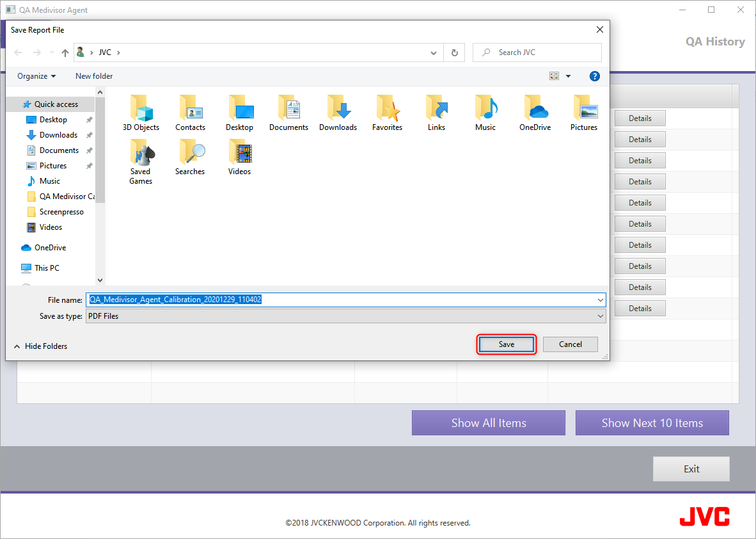Viewport: 756px width, 539px height.
Task: Open the recent locations dropdown arrow
Action: [x=52, y=52]
